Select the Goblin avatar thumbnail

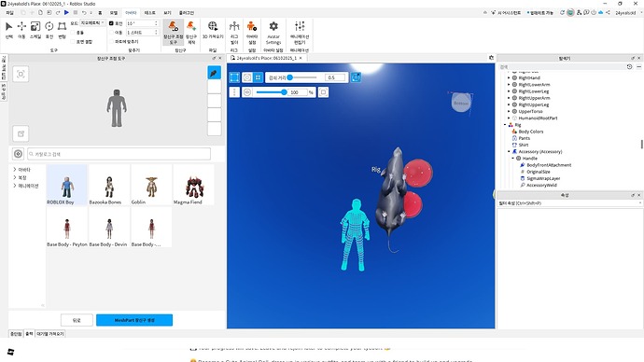[x=151, y=185]
